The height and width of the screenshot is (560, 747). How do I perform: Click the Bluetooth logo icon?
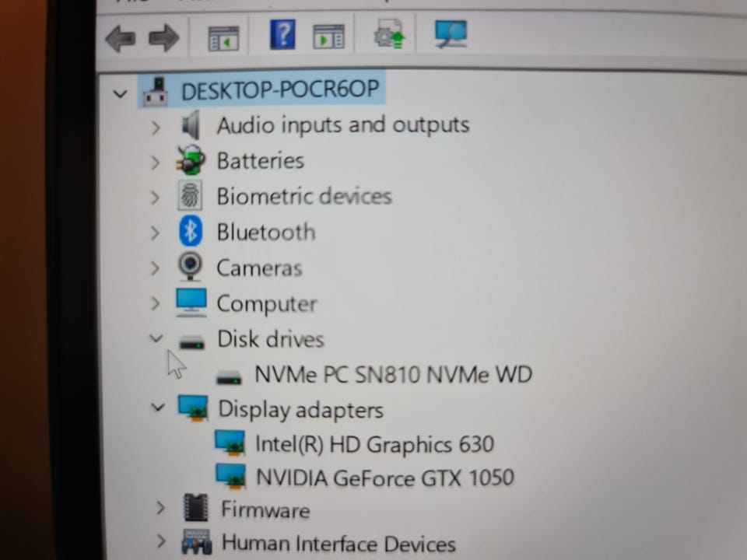click(x=191, y=232)
